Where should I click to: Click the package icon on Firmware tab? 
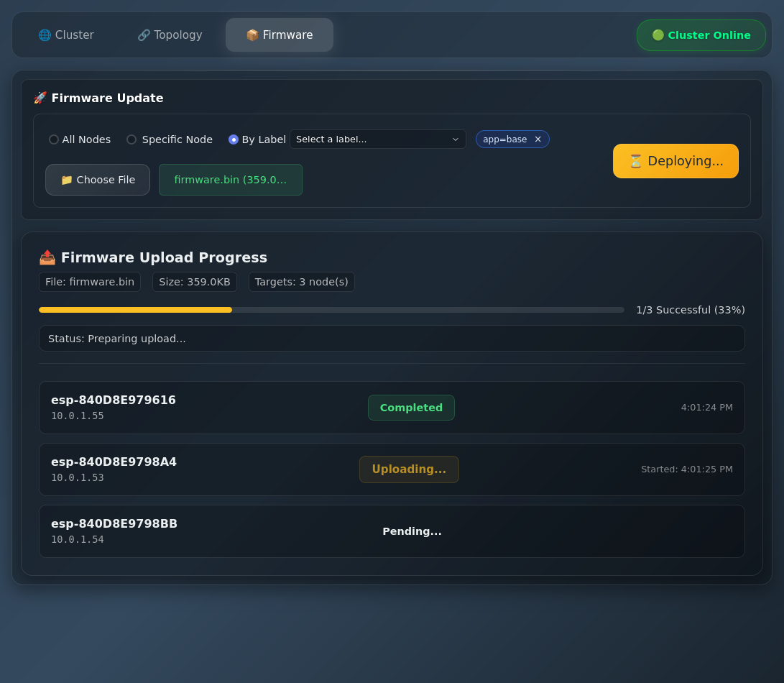coord(252,35)
